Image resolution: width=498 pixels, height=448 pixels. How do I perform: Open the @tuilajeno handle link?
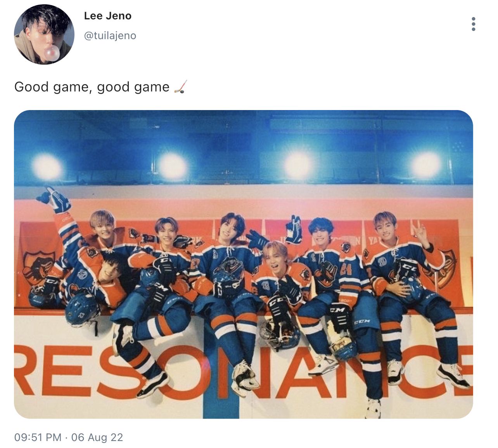pos(110,36)
